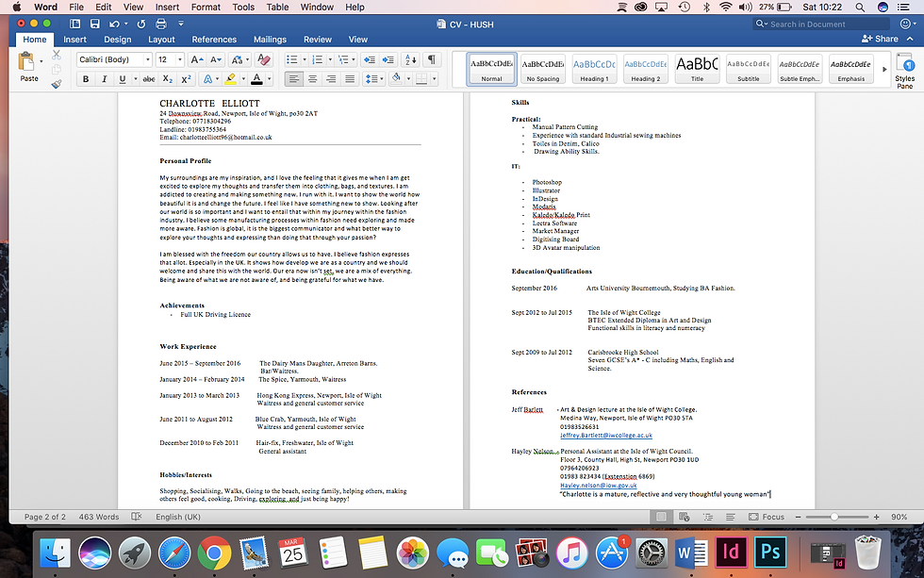The image size is (924, 578).
Task: Toggle paragraph marks display
Action: click(x=432, y=60)
